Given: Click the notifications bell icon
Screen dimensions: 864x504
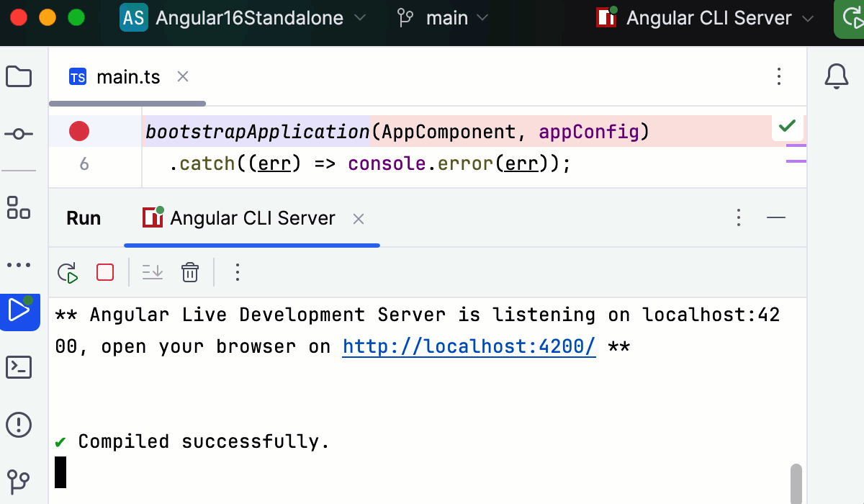Looking at the screenshot, I should pyautogui.click(x=836, y=76).
